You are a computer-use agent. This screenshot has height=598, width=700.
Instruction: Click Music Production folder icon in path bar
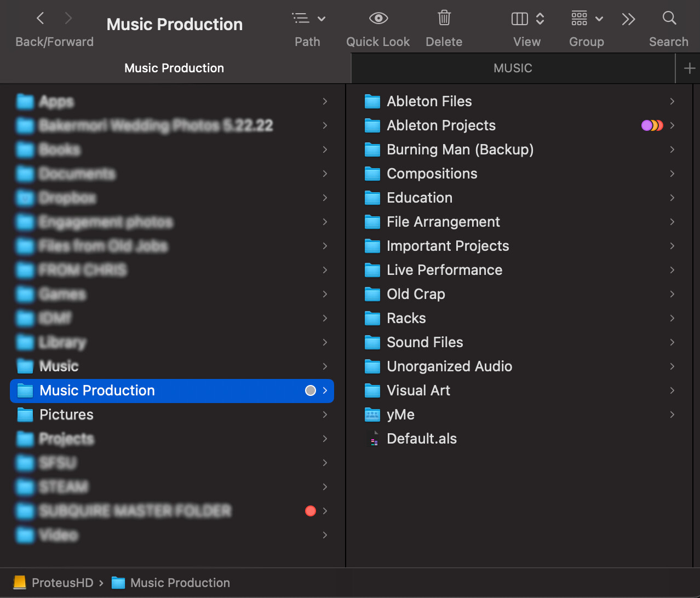118,583
